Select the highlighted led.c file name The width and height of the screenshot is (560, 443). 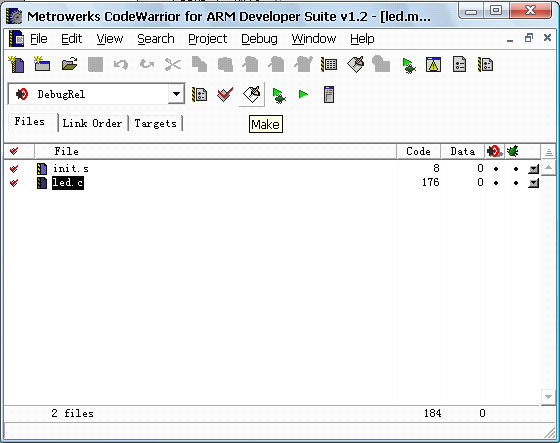(68, 183)
